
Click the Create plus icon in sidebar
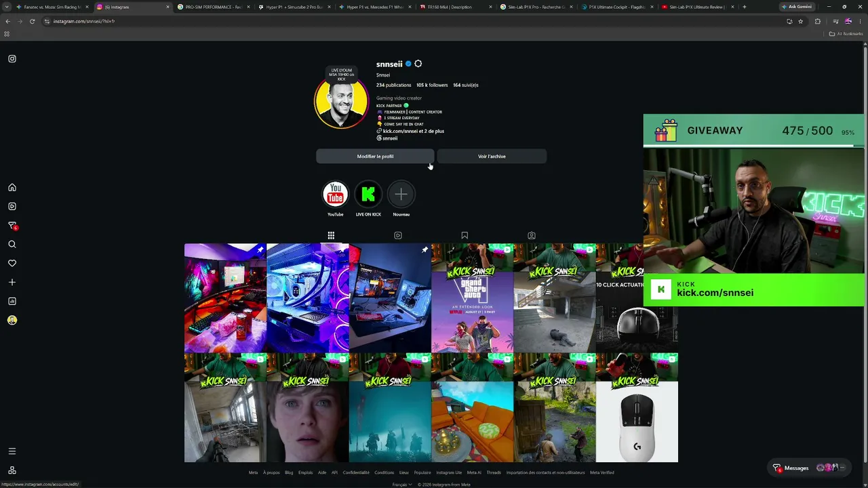point(12,283)
